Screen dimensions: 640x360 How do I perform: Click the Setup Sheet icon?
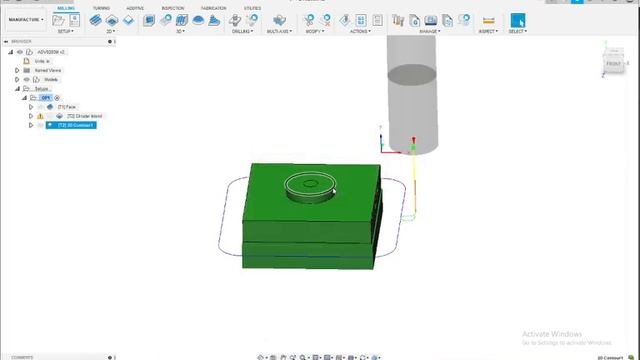tap(378, 20)
